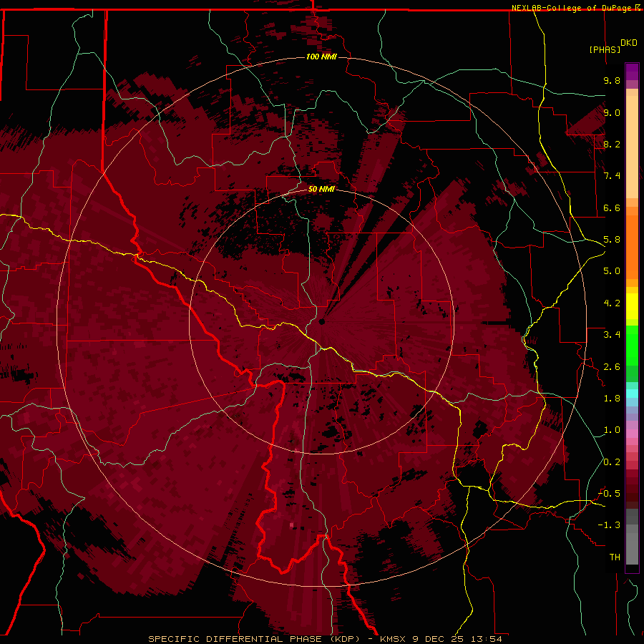Pick the bright green segment of the color bar
Image resolution: width=644 pixels, height=644 pixels.
coord(632,345)
